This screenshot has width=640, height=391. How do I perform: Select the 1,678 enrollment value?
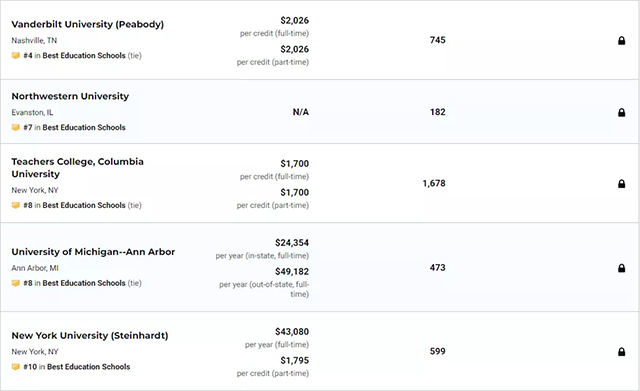[x=434, y=183]
